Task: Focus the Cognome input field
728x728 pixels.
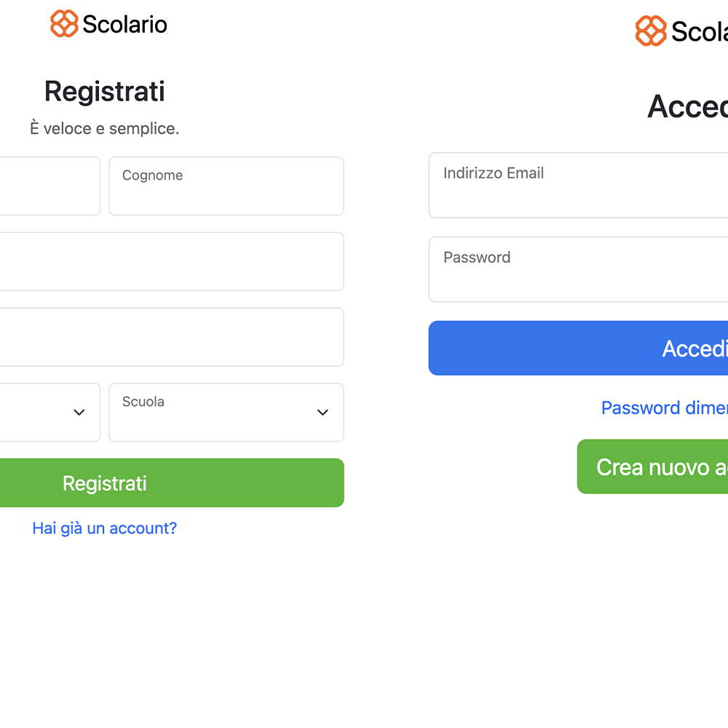Action: point(226,186)
